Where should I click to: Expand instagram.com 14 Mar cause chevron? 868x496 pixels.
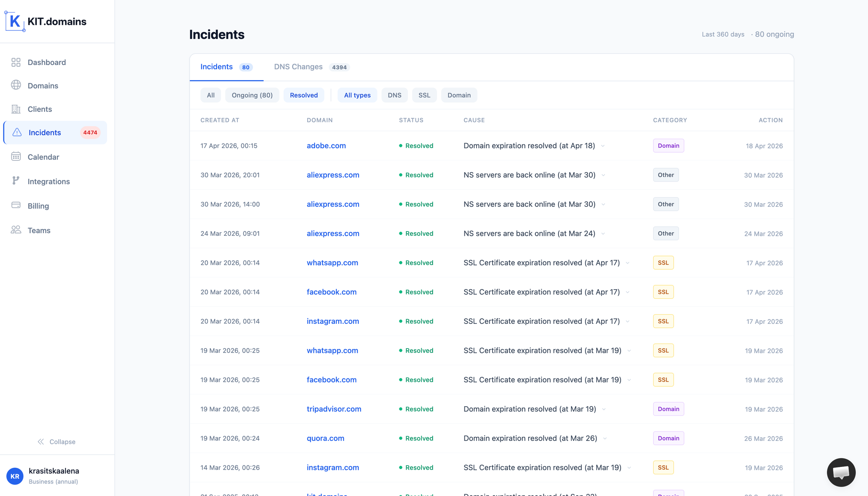629,468
